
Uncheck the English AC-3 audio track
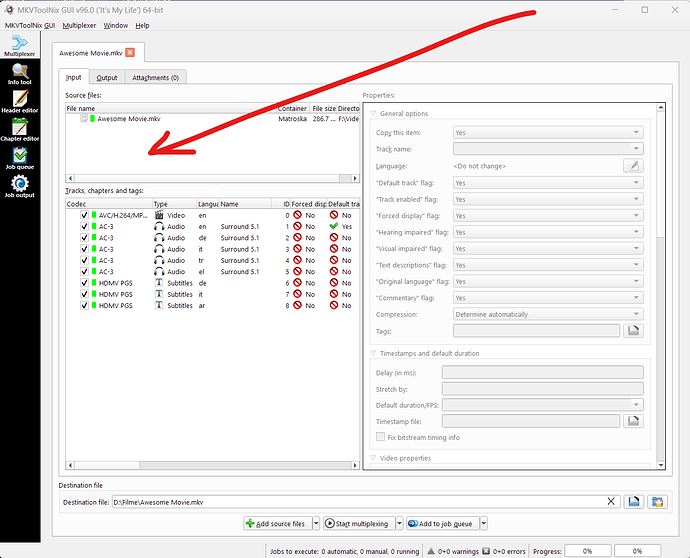tap(84, 226)
